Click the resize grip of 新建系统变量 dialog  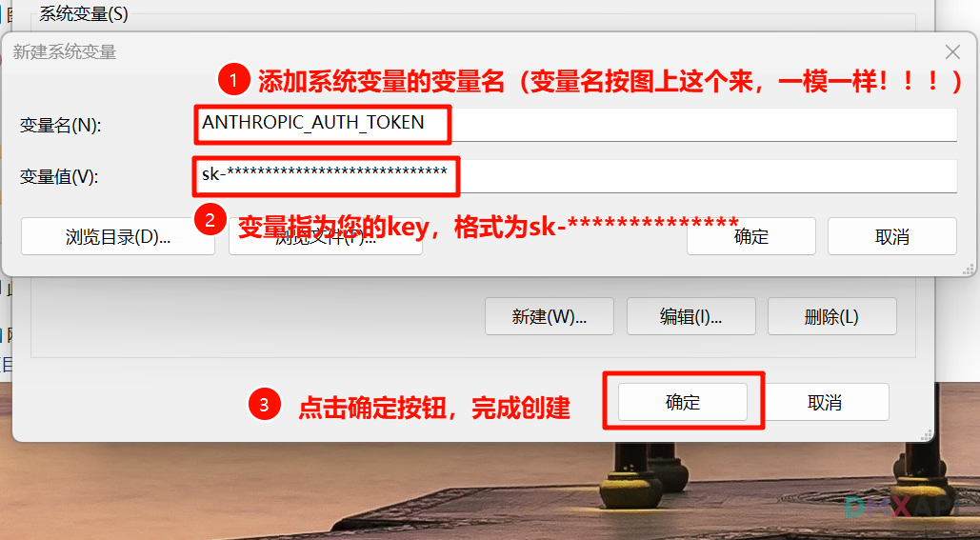pyautogui.click(x=969, y=270)
